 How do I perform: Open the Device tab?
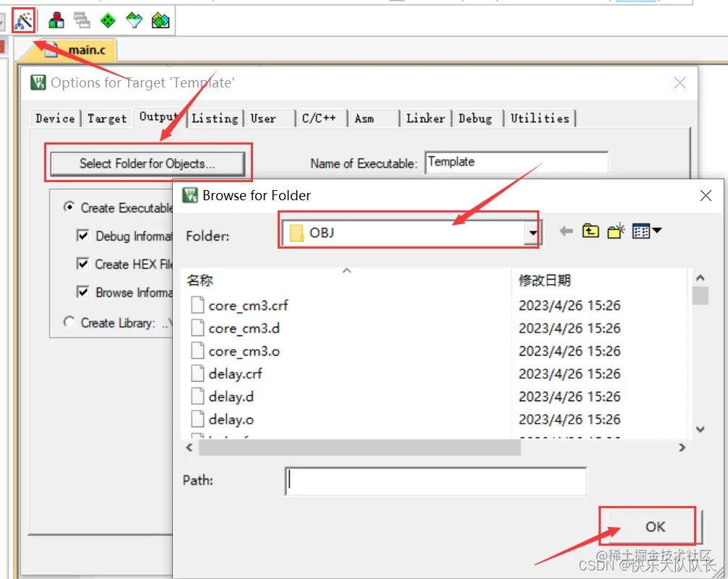55,119
